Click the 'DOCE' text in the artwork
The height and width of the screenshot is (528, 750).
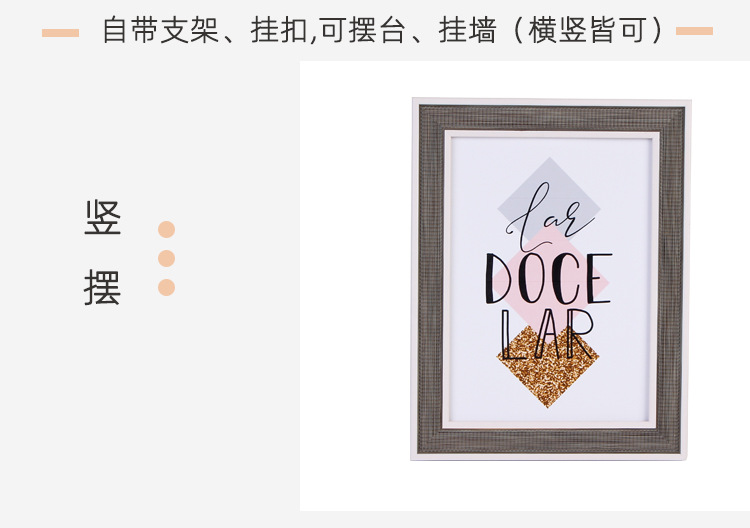549,279
